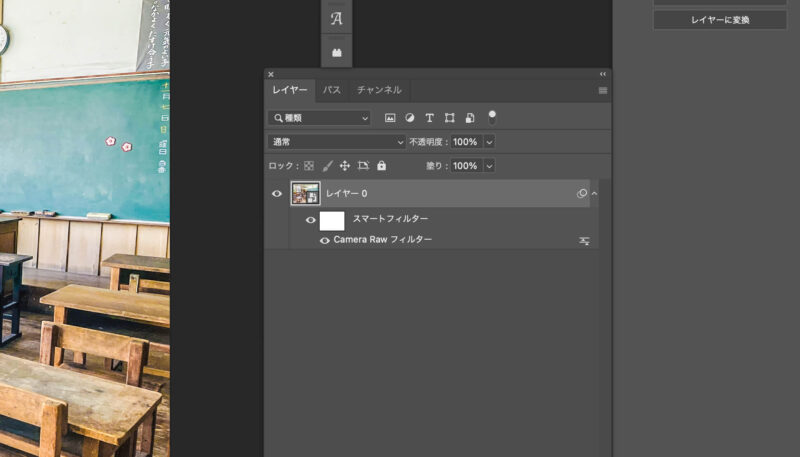Hide レイヤー 0 with eye icon
Viewport: 800px width, 457px height.
(x=277, y=194)
